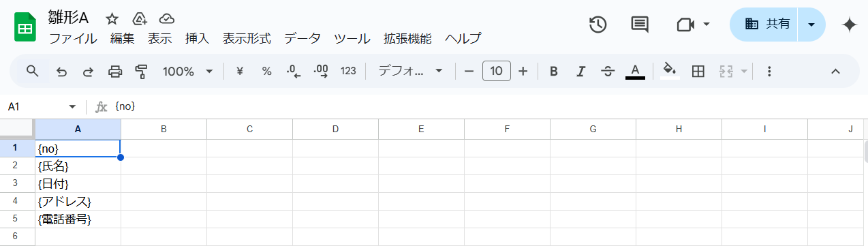Toggle italic text style

pyautogui.click(x=580, y=71)
